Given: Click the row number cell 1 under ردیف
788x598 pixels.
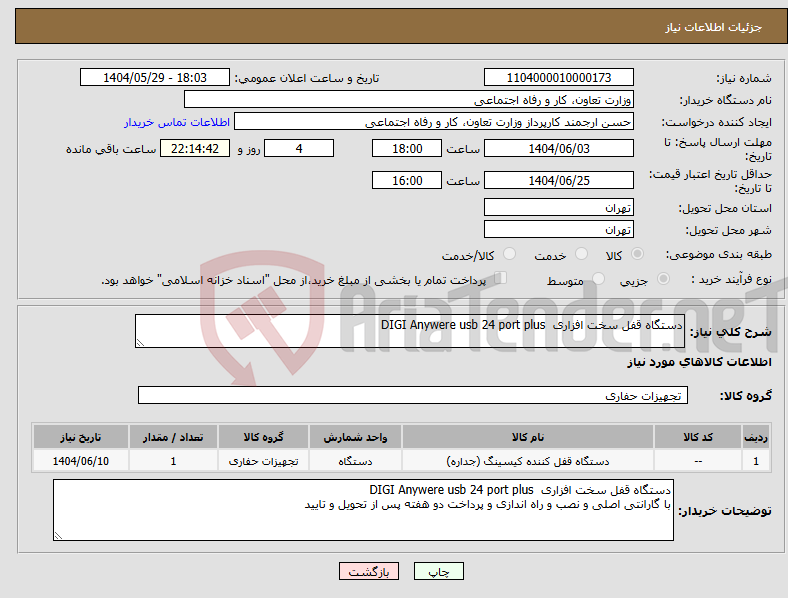Looking at the screenshot, I should pos(756,461).
